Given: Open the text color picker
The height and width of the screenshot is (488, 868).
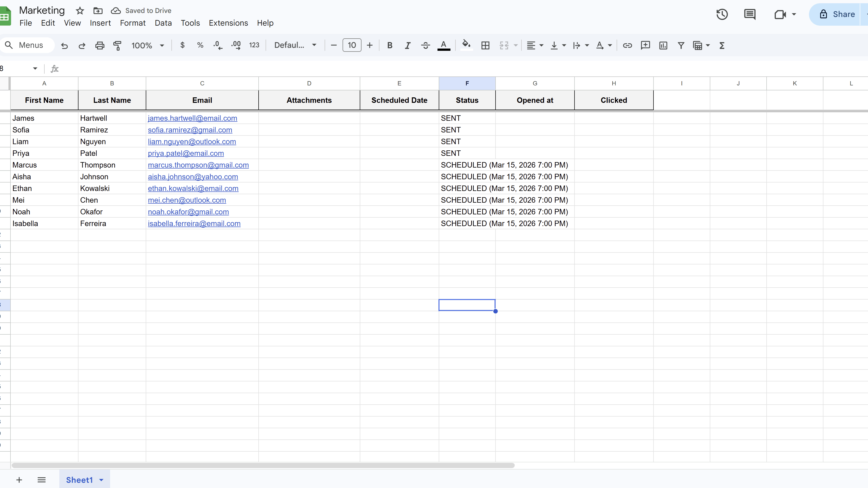Looking at the screenshot, I should point(444,45).
